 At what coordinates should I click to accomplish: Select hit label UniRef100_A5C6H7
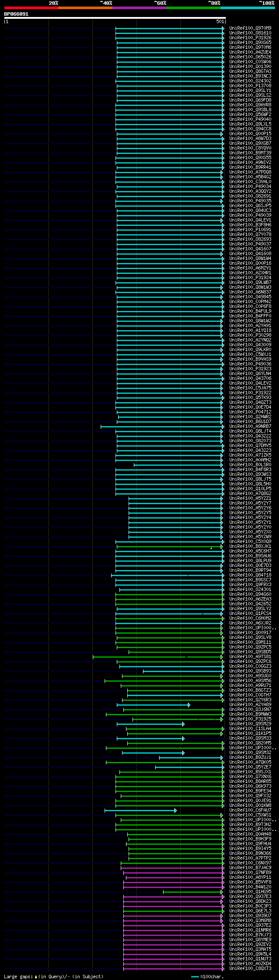click(250, 551)
